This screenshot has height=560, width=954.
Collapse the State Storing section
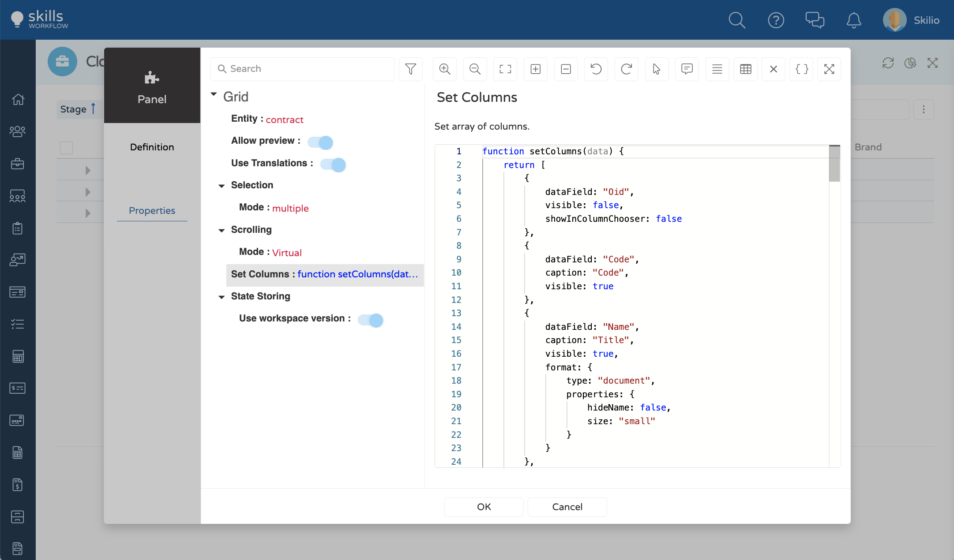point(222,297)
